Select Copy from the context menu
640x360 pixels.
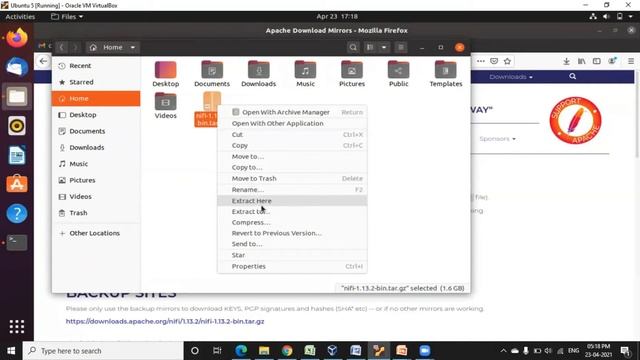(292, 145)
